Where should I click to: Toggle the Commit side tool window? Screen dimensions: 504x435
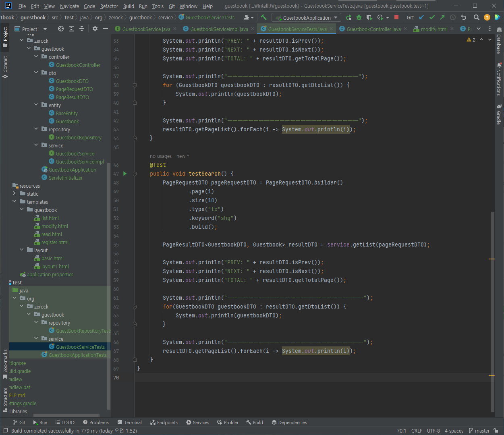[5, 67]
